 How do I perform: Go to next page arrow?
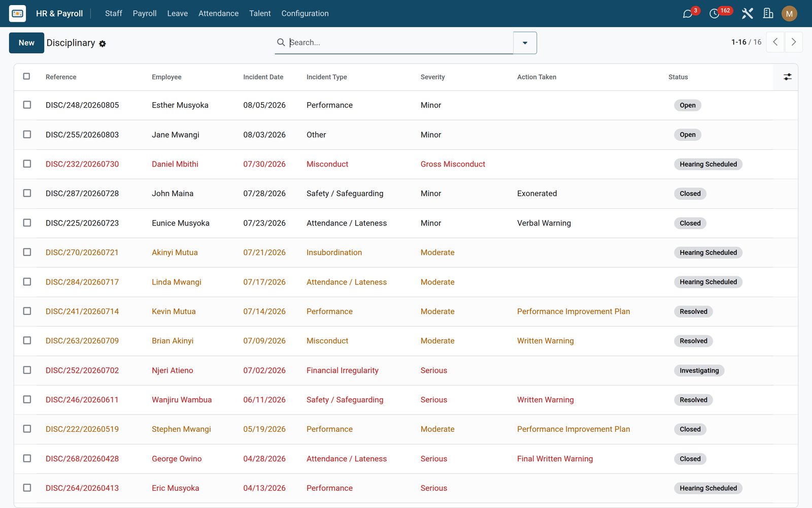click(794, 42)
